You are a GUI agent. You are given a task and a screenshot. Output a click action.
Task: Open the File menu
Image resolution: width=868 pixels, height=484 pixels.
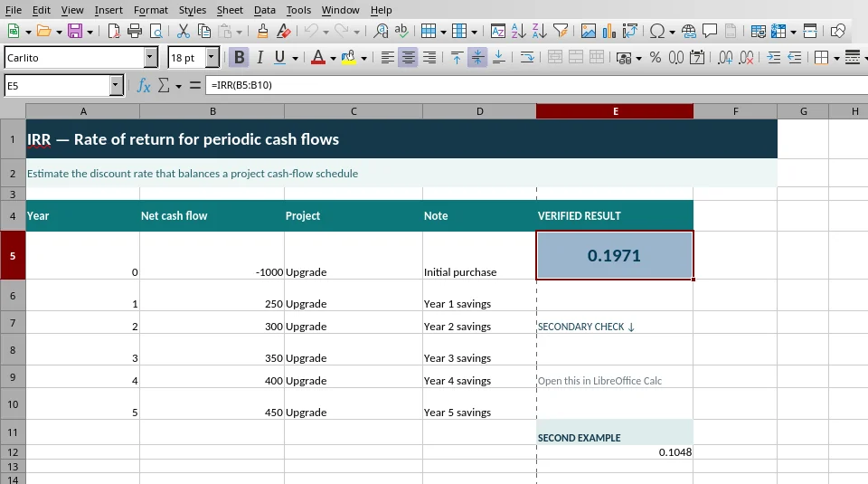[x=14, y=10]
